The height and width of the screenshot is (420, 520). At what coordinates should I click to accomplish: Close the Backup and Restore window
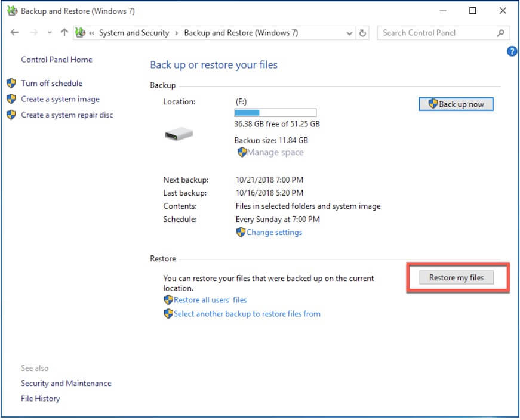click(503, 11)
